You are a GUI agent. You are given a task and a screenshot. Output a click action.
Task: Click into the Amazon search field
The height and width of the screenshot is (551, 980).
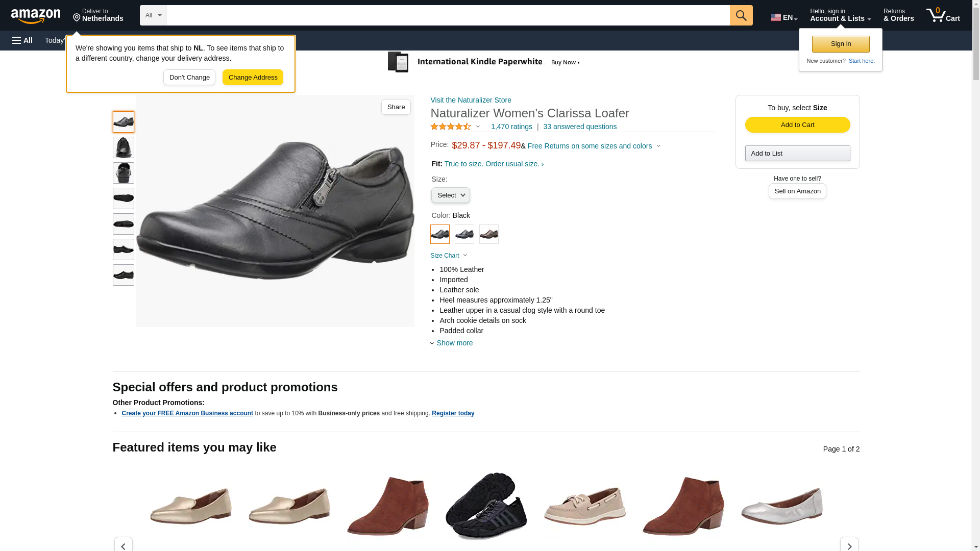pyautogui.click(x=448, y=15)
